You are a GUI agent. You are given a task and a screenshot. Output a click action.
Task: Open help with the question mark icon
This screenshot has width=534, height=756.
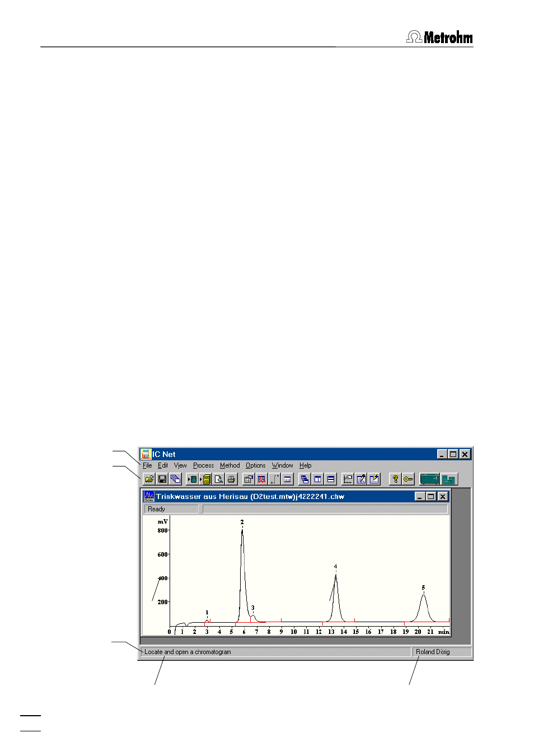click(395, 479)
